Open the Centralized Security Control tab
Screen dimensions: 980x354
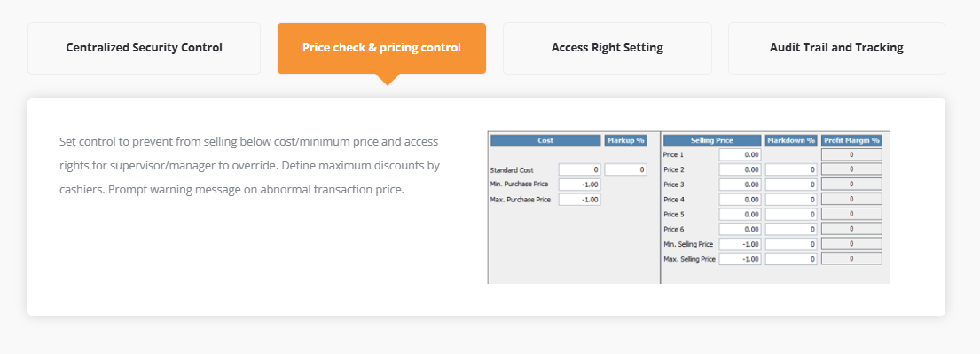tap(144, 48)
